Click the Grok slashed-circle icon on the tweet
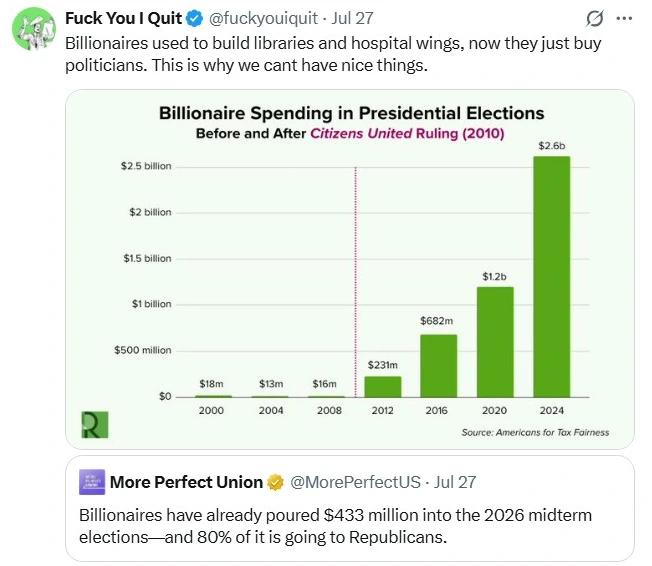The width and height of the screenshot is (652, 566). pyautogui.click(x=595, y=18)
